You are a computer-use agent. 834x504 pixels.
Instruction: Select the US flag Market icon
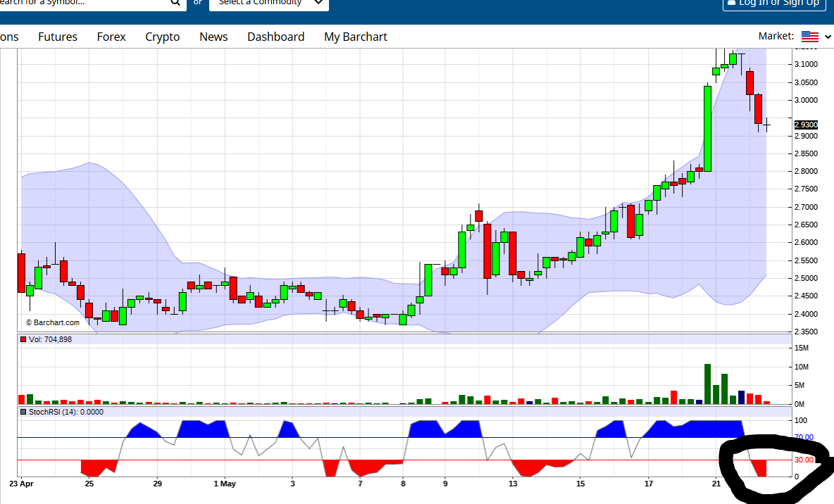pos(811,36)
